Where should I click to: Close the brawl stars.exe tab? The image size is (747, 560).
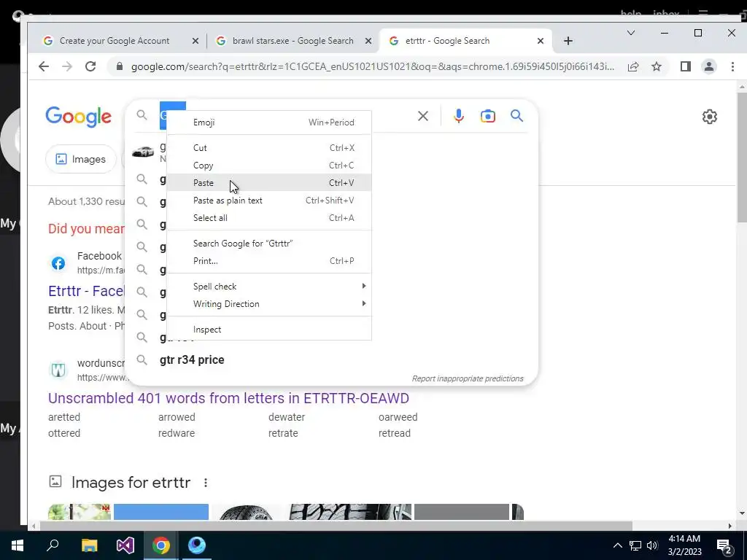(x=368, y=41)
